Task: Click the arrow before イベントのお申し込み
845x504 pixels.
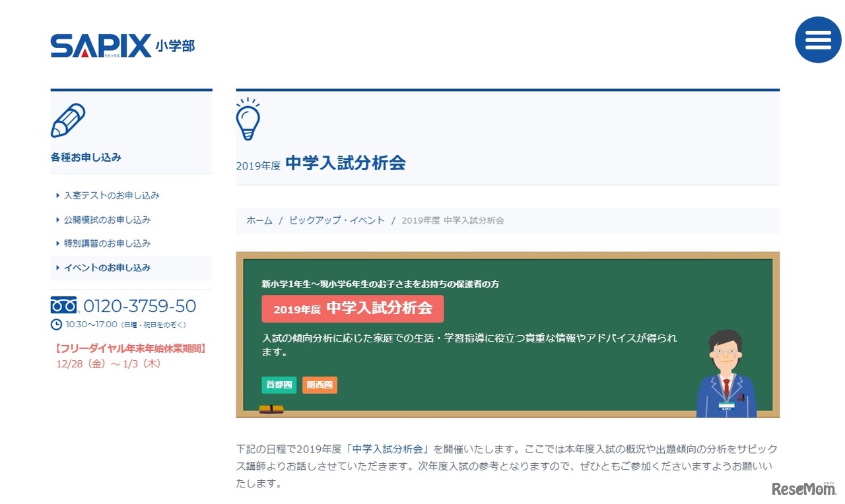Action: [58, 268]
